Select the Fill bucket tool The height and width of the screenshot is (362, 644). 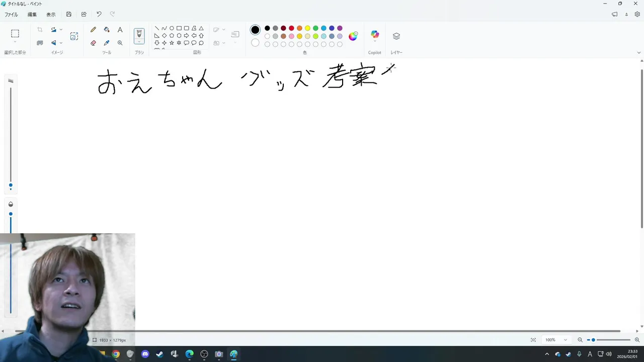click(107, 30)
